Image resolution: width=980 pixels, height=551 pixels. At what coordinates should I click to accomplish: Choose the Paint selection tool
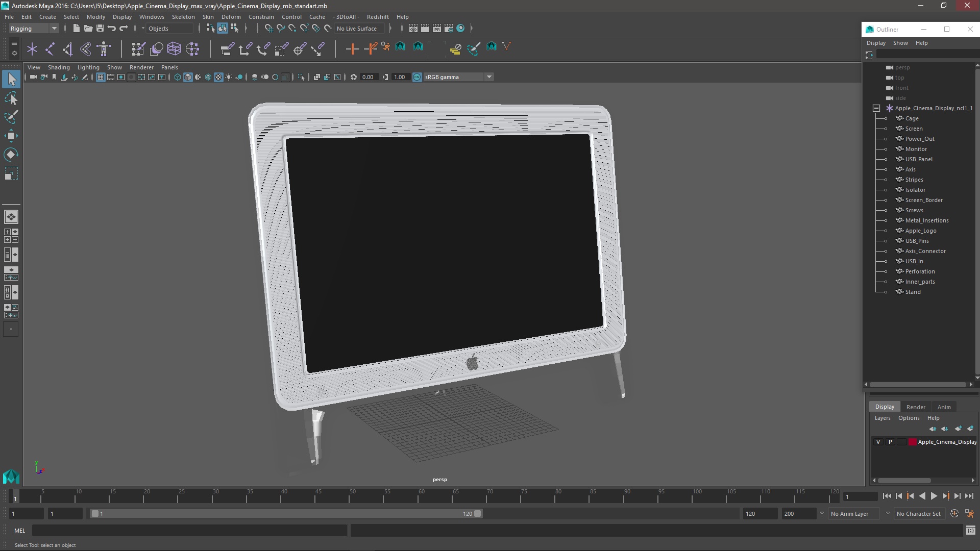11,117
